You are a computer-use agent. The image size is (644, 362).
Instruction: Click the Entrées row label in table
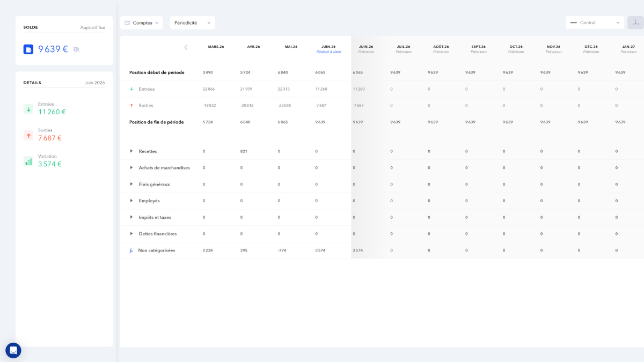147,89
